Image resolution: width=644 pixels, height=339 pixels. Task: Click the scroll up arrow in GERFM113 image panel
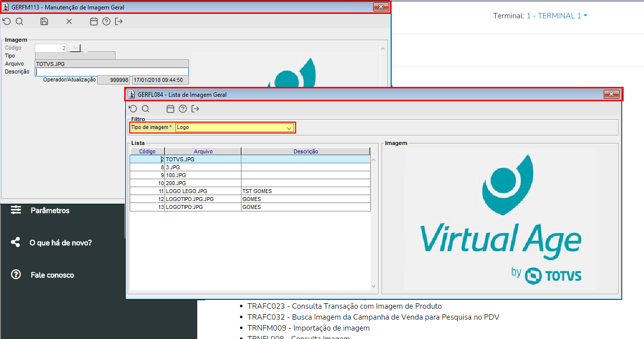click(383, 49)
